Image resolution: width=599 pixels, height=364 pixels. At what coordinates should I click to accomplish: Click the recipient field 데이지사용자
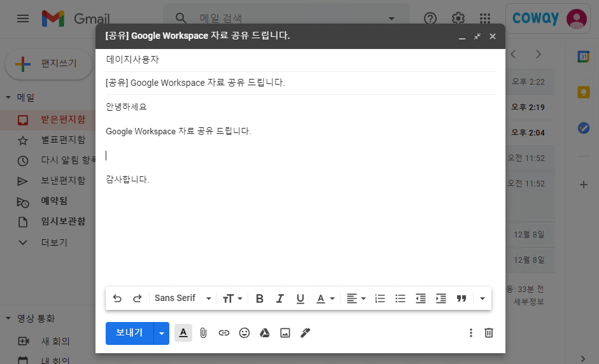[x=300, y=60]
